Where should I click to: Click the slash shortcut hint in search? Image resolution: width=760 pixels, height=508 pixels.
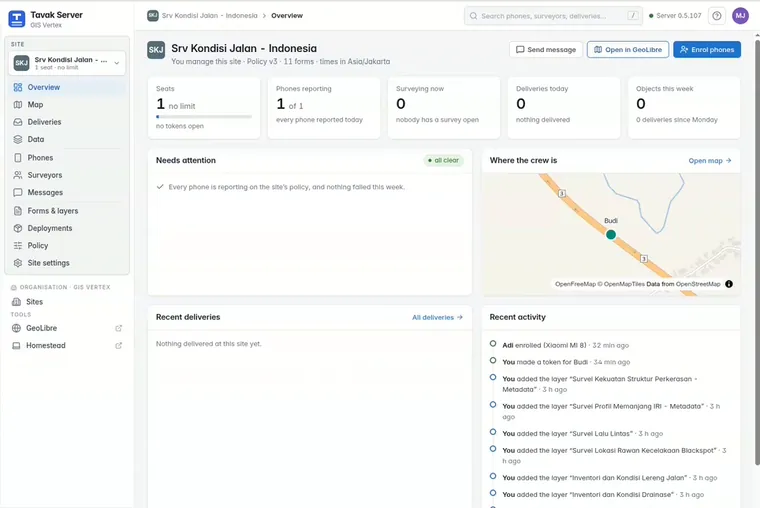coord(633,16)
